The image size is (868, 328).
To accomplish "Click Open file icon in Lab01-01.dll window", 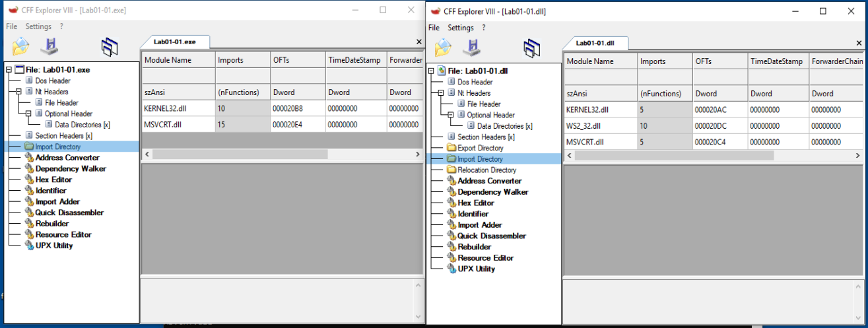I will [444, 48].
